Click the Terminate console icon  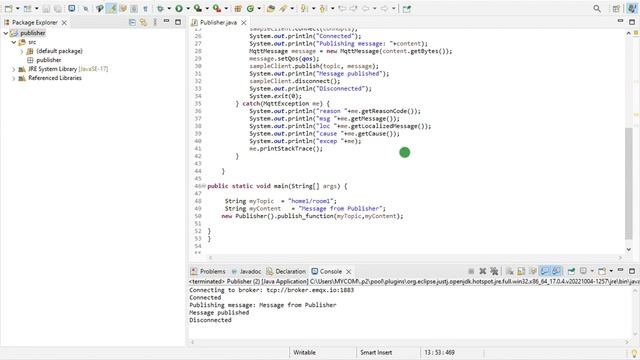[x=471, y=271]
